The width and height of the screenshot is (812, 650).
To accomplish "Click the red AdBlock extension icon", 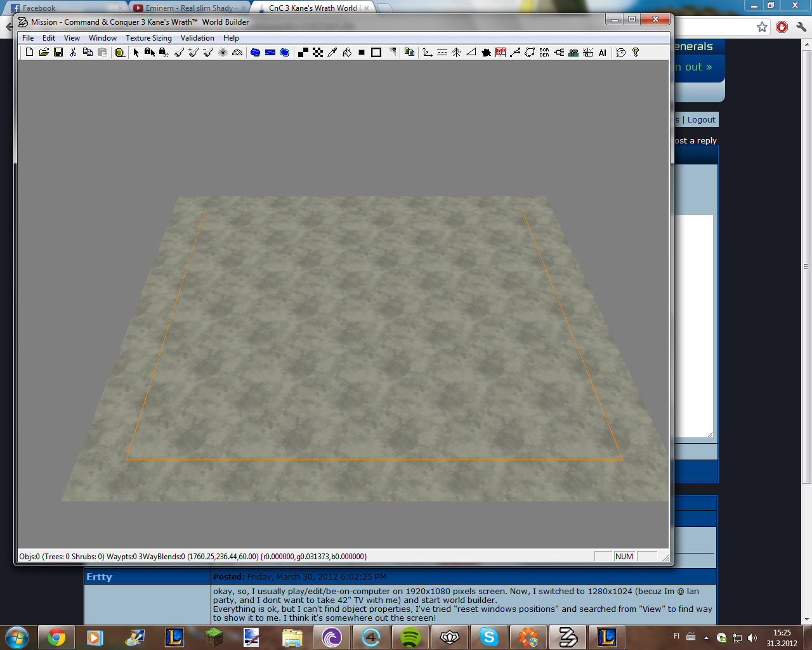I will 782,27.
